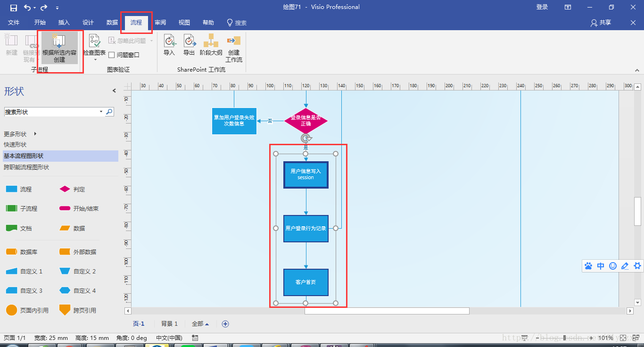Expand the 更多形状 menu
Image resolution: width=644 pixels, height=347 pixels.
(x=20, y=134)
